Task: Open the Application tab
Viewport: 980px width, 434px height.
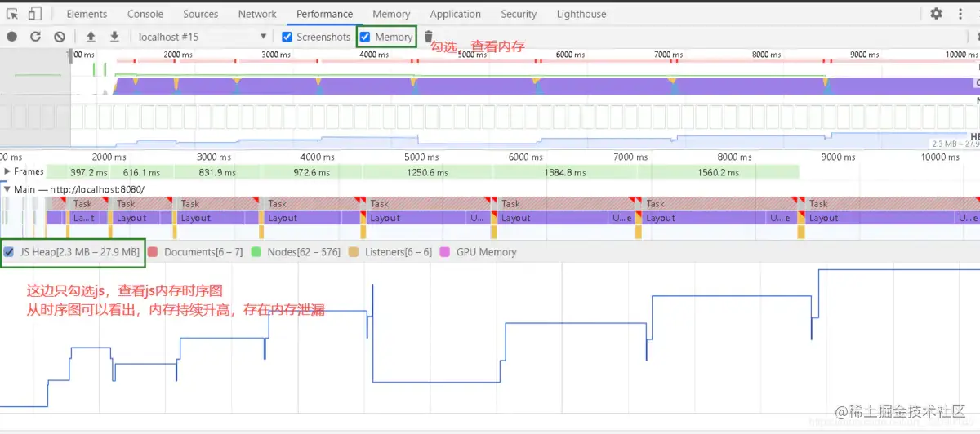Action: (456, 14)
